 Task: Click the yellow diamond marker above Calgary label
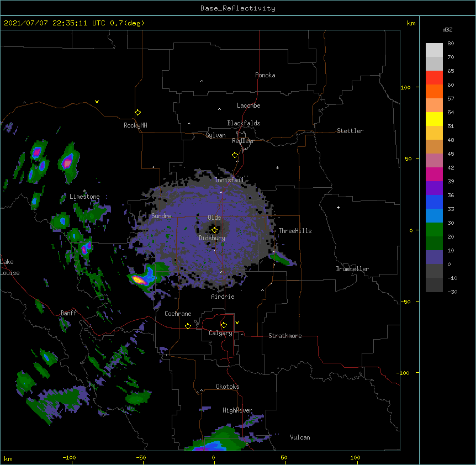coord(224,325)
